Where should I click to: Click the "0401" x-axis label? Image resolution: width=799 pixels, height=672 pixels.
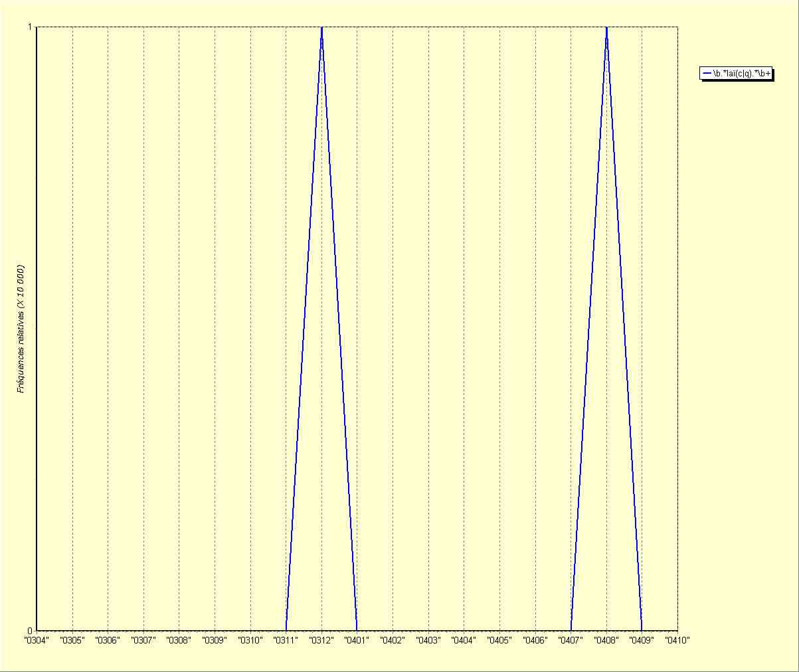357,641
